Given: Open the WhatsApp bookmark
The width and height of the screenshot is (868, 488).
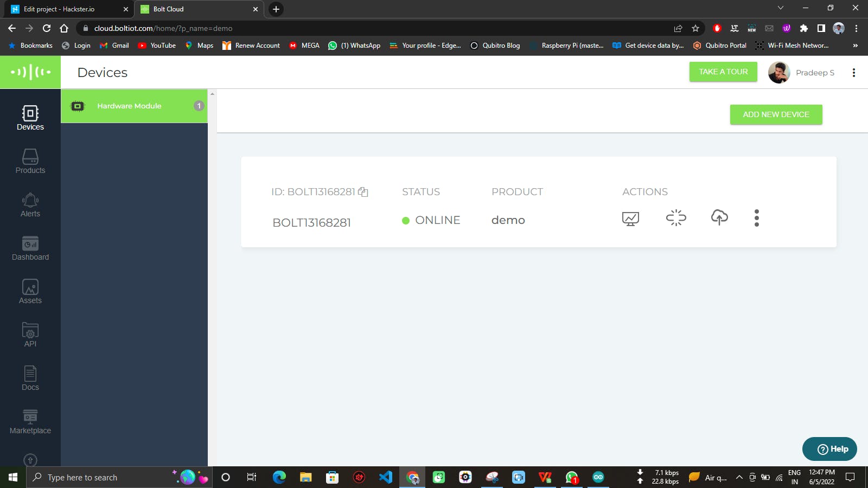Looking at the screenshot, I should tap(354, 46).
